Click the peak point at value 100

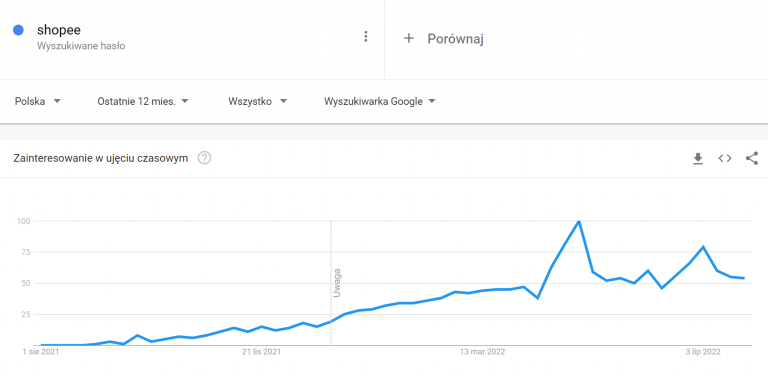click(579, 221)
